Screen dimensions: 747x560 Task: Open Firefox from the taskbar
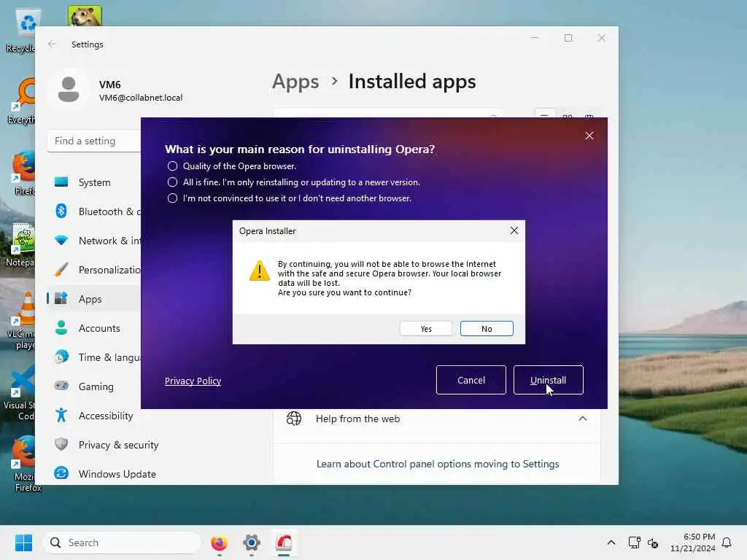219,542
